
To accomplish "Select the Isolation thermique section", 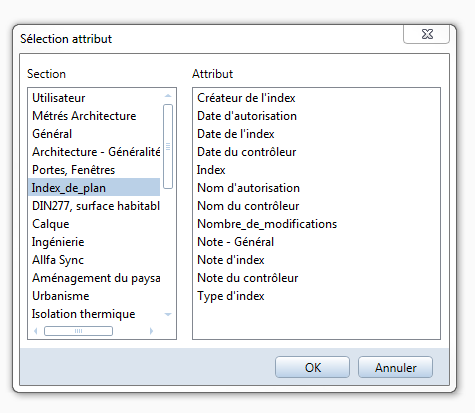I will [84, 314].
